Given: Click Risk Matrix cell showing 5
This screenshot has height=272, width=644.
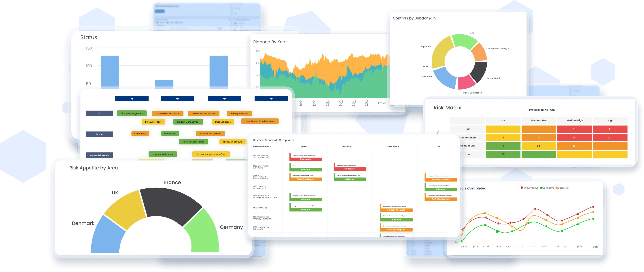Looking at the screenshot, I should (610, 129).
